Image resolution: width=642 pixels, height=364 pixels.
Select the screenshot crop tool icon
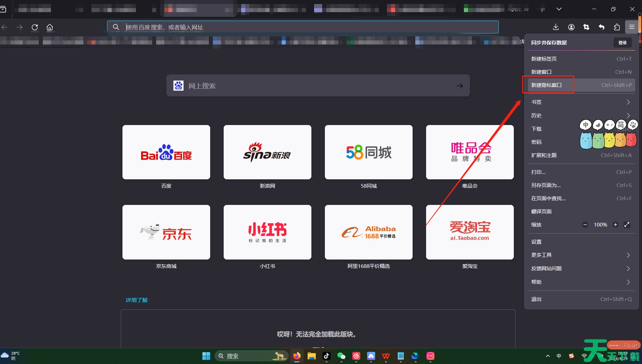[586, 27]
